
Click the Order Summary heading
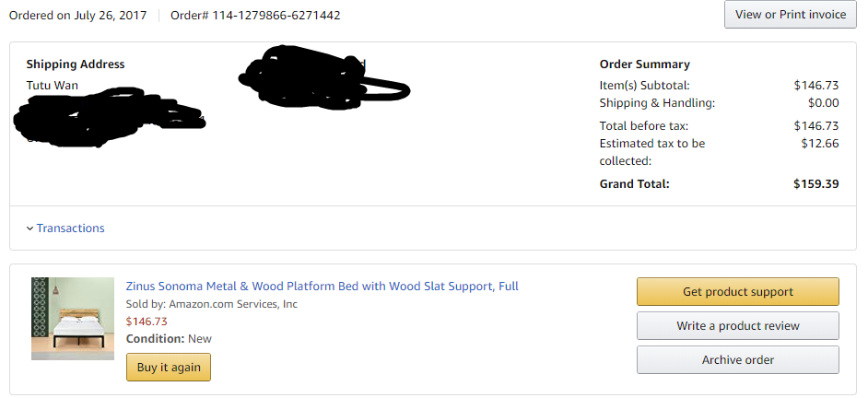(644, 64)
